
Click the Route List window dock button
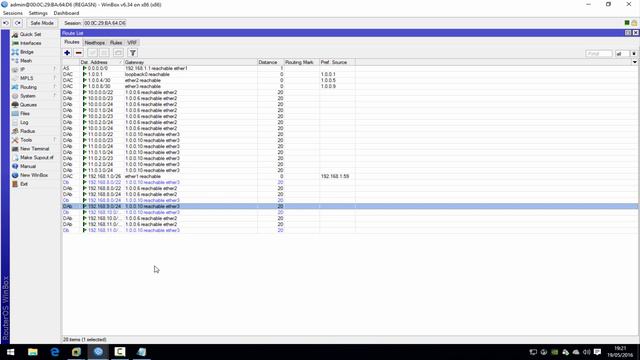(628, 33)
